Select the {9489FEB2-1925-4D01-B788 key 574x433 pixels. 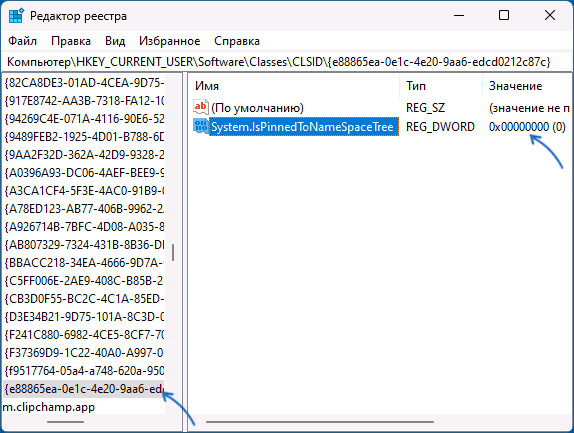[x=84, y=137]
